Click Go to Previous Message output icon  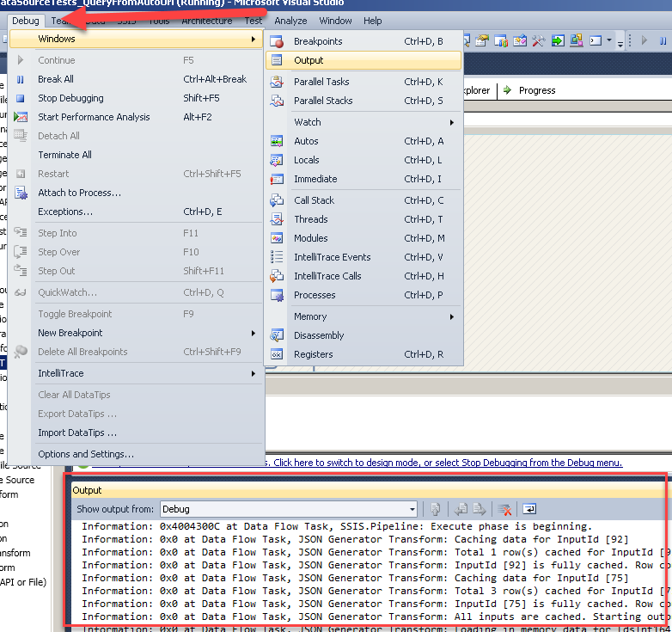tap(461, 509)
